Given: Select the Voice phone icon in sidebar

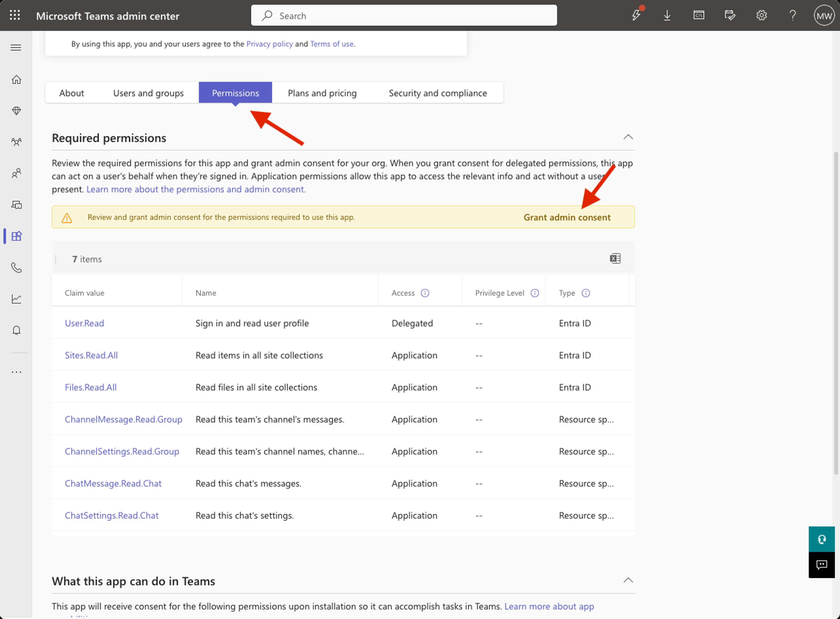Looking at the screenshot, I should (x=17, y=267).
